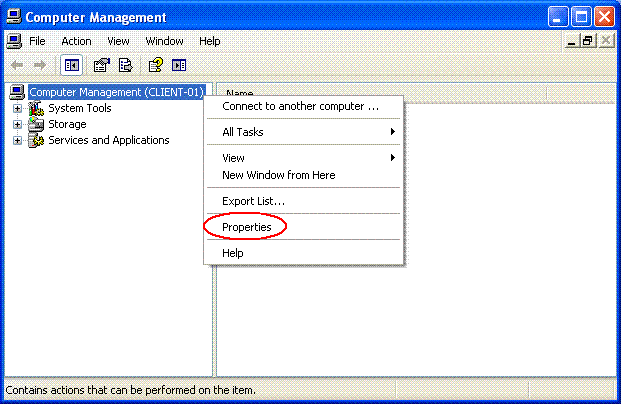Expand the Storage node

17,124
